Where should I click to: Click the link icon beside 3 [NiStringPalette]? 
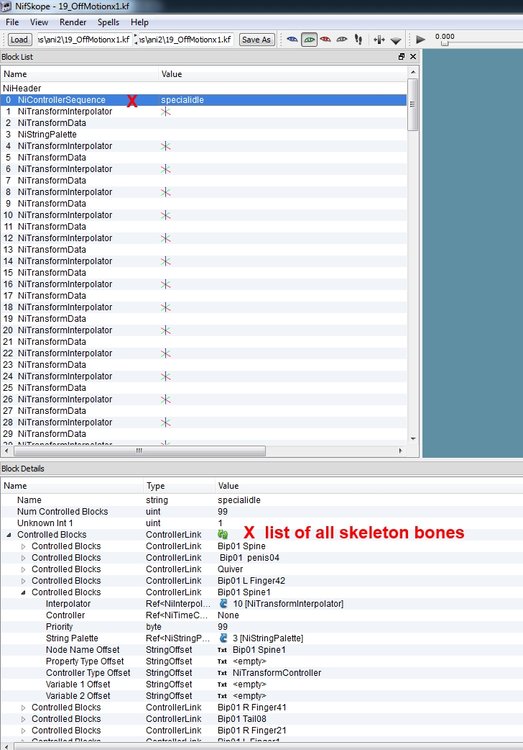coord(223,638)
